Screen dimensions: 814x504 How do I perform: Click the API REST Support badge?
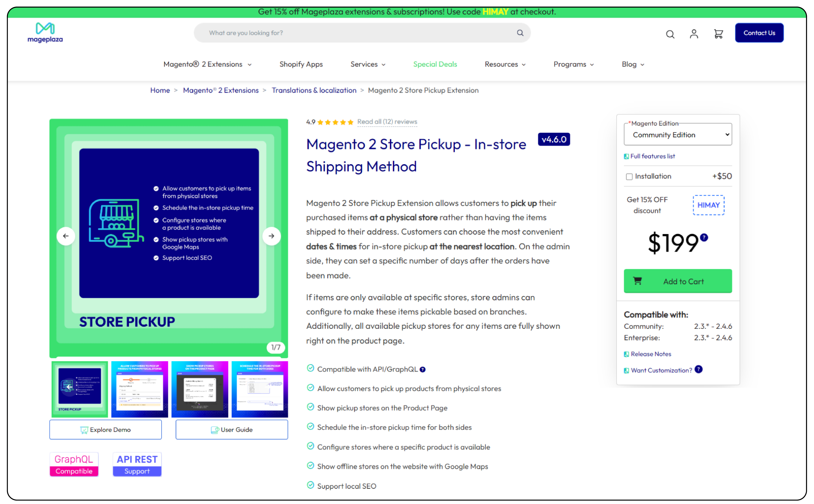pyautogui.click(x=137, y=464)
